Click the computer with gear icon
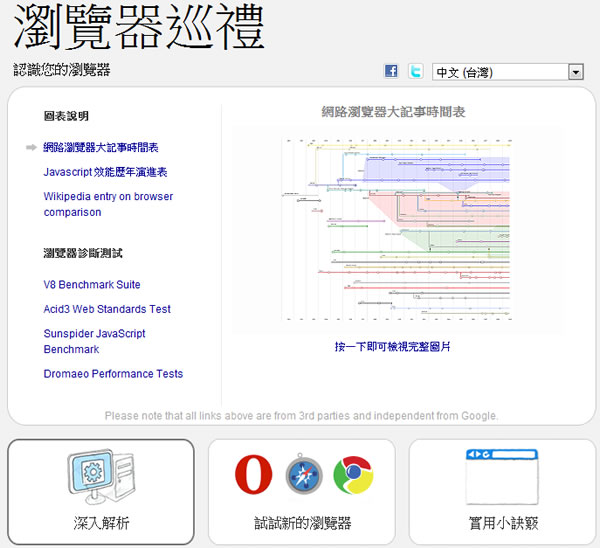 pos(102,476)
